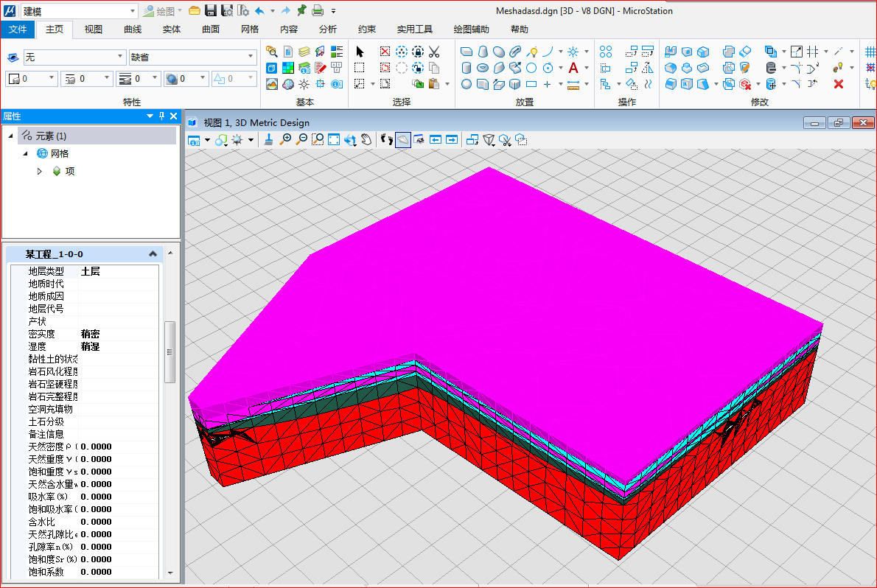This screenshot has width=877, height=588.
Task: Collapse the 网格 tree node
Action: pos(25,153)
